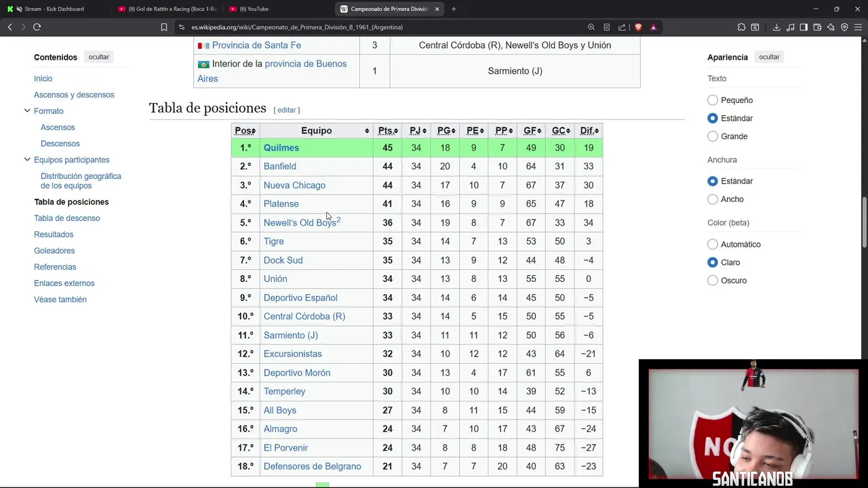The width and height of the screenshot is (868, 488).
Task: Open the extensions puzzle icon
Action: click(x=741, y=27)
